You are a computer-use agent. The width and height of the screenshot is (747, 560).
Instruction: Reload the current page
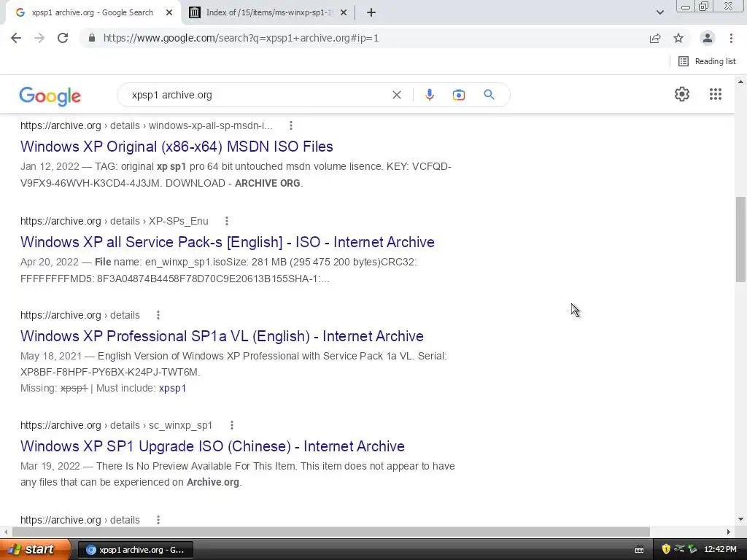[x=63, y=38]
